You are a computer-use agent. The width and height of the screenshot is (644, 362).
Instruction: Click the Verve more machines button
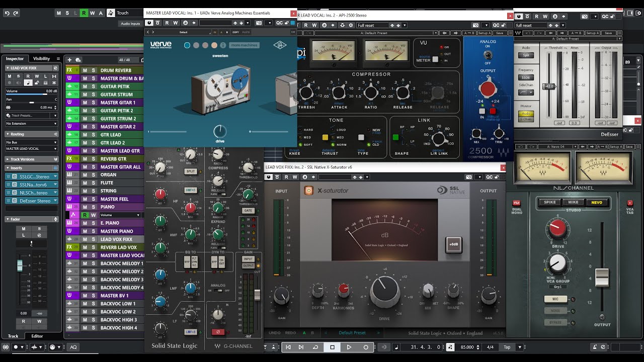pyautogui.click(x=244, y=45)
